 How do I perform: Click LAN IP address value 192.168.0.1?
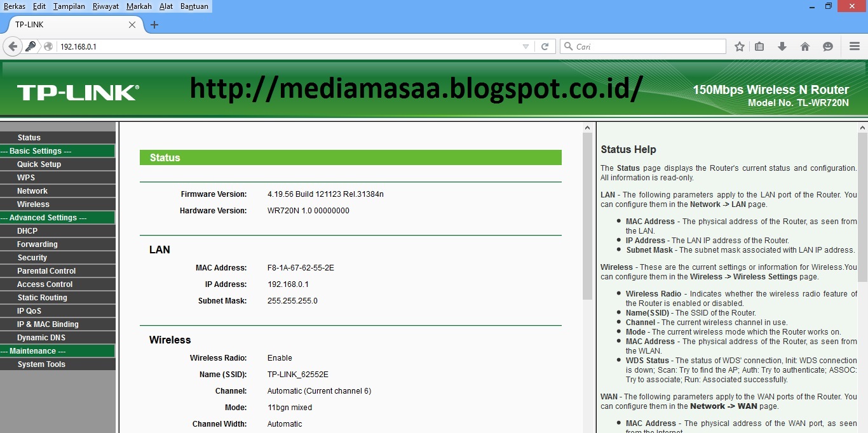(x=288, y=284)
